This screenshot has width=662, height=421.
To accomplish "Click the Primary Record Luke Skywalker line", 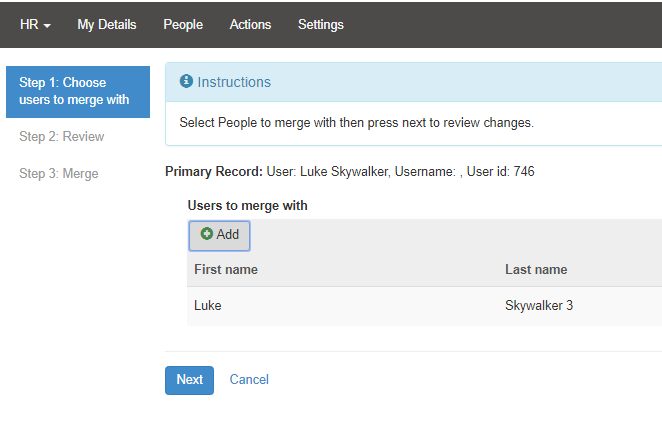I will [349, 172].
